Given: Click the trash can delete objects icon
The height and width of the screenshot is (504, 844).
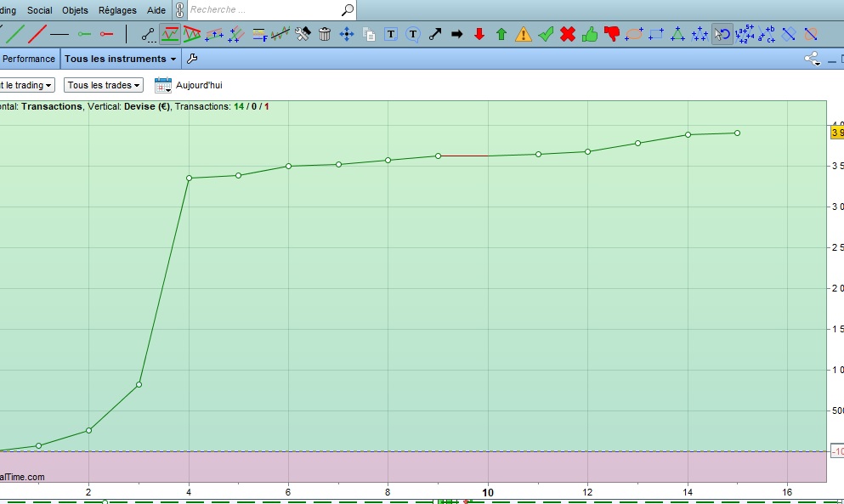Looking at the screenshot, I should [x=325, y=35].
